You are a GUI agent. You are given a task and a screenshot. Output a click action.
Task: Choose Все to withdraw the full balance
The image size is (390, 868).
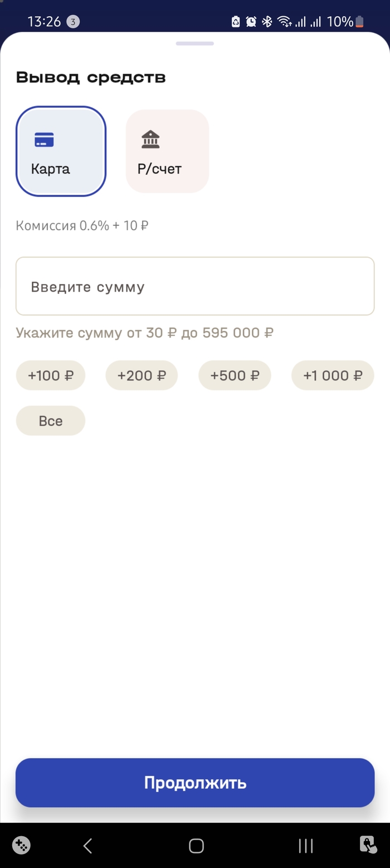[51, 421]
